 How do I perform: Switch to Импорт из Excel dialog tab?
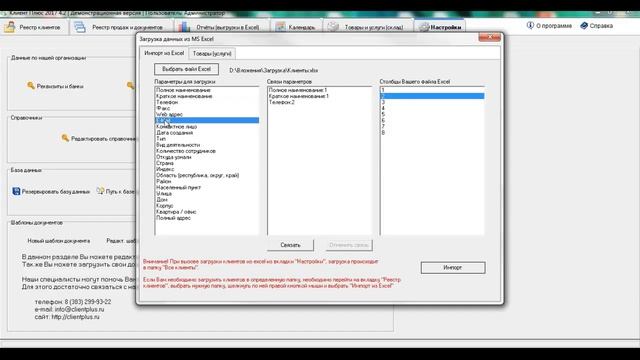(164, 53)
